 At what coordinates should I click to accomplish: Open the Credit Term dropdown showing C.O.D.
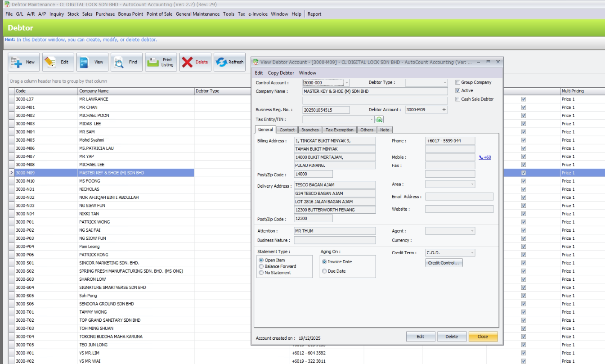tap(472, 253)
